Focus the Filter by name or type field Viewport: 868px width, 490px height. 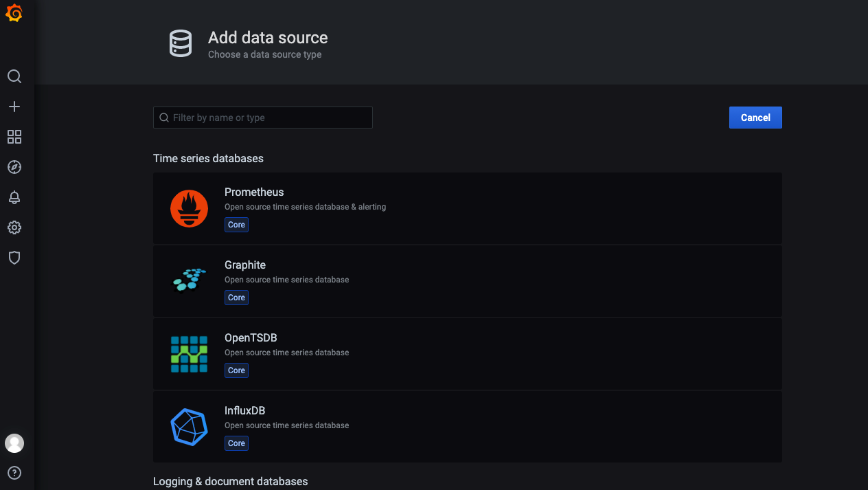point(263,118)
